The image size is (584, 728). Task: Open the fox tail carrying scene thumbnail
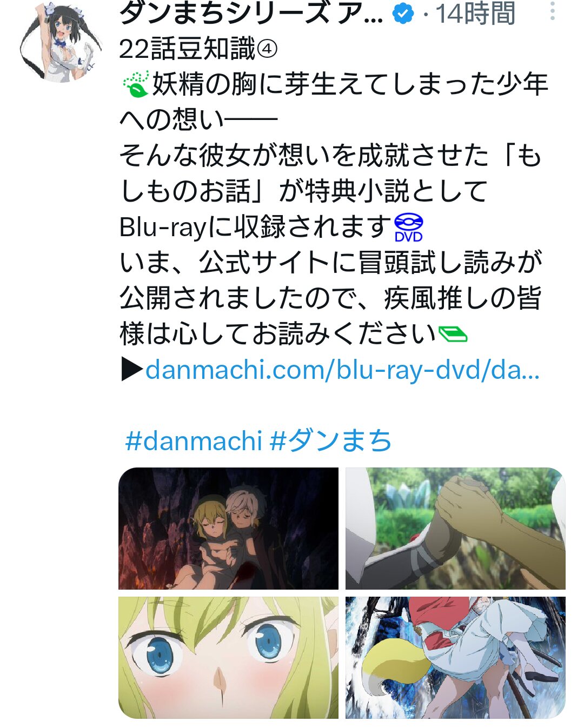[455, 658]
